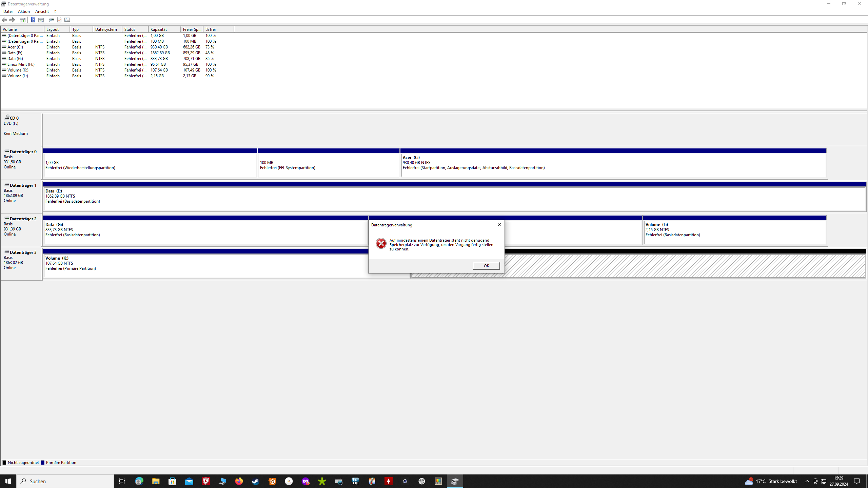The image size is (868, 488).
Task: Open Firefox from the taskbar
Action: coord(239,481)
